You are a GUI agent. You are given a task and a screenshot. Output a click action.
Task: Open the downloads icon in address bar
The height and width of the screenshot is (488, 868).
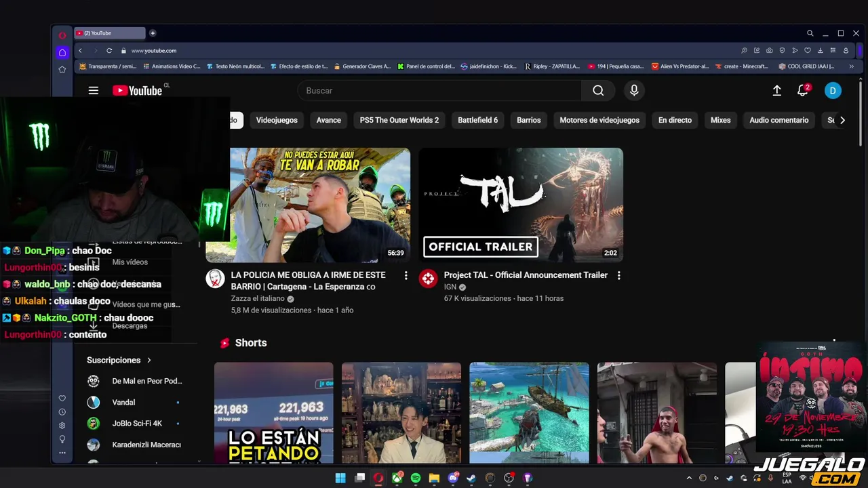pos(820,51)
